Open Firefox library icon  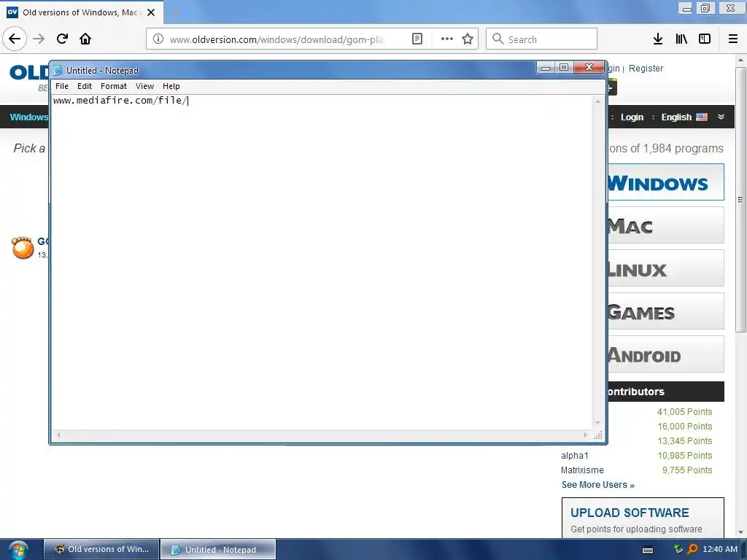click(681, 39)
